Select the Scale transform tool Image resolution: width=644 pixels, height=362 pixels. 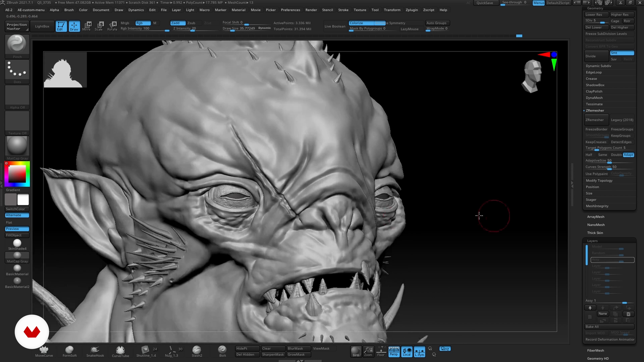[99, 26]
